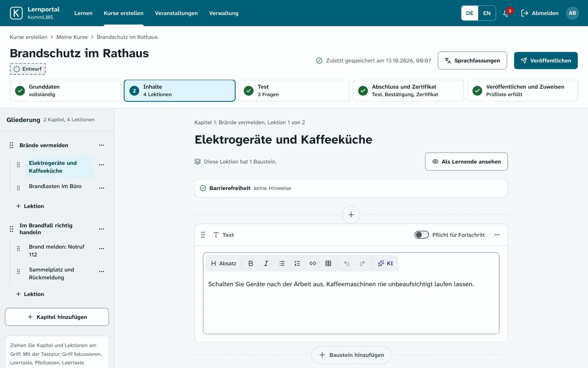Insert a numbered list
588x368 pixels.
tap(297, 263)
